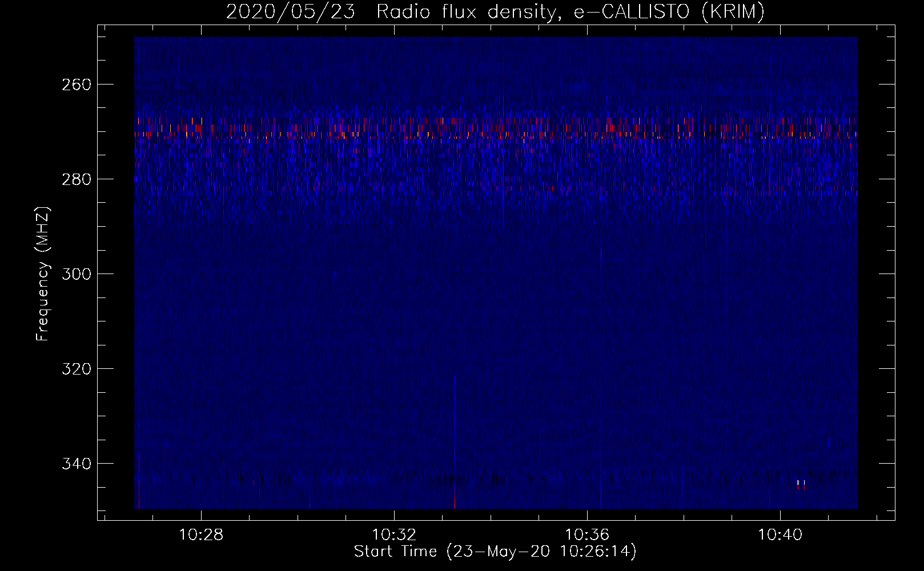Click the plot title '2020/05/23 Radio flux density, e-CALLISTO (KRIM)'
Screen dimensions: 924x571
[495, 12]
